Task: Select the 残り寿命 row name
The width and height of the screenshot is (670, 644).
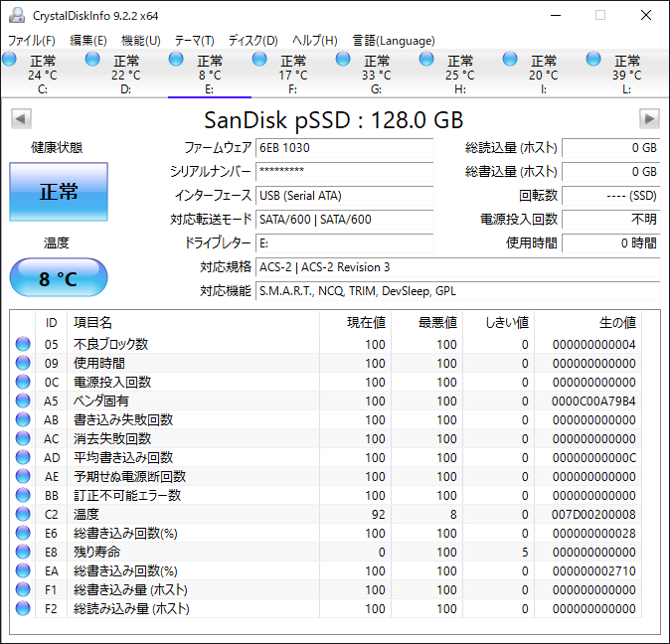Action: [x=97, y=552]
